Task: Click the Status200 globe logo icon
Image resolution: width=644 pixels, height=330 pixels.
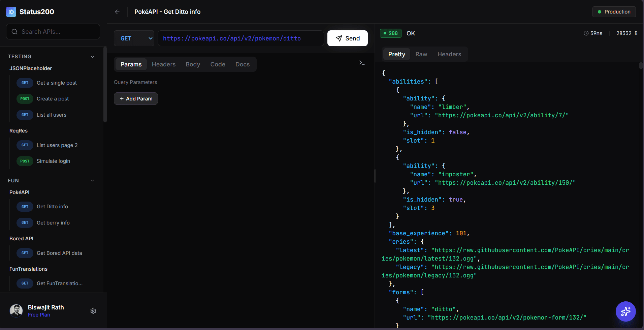Action: coord(11,12)
